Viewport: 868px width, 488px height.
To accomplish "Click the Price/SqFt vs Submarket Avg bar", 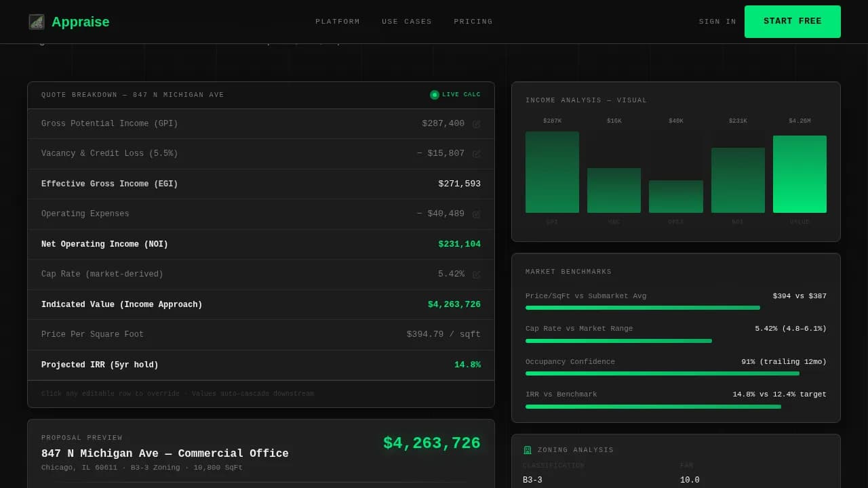I will [x=642, y=308].
